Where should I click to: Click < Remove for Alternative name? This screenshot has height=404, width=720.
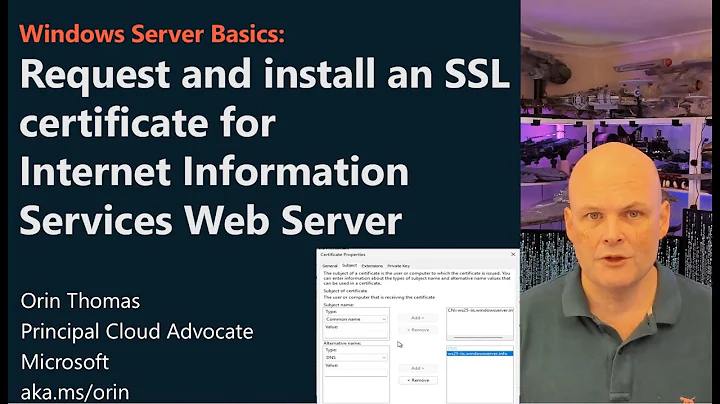(417, 380)
